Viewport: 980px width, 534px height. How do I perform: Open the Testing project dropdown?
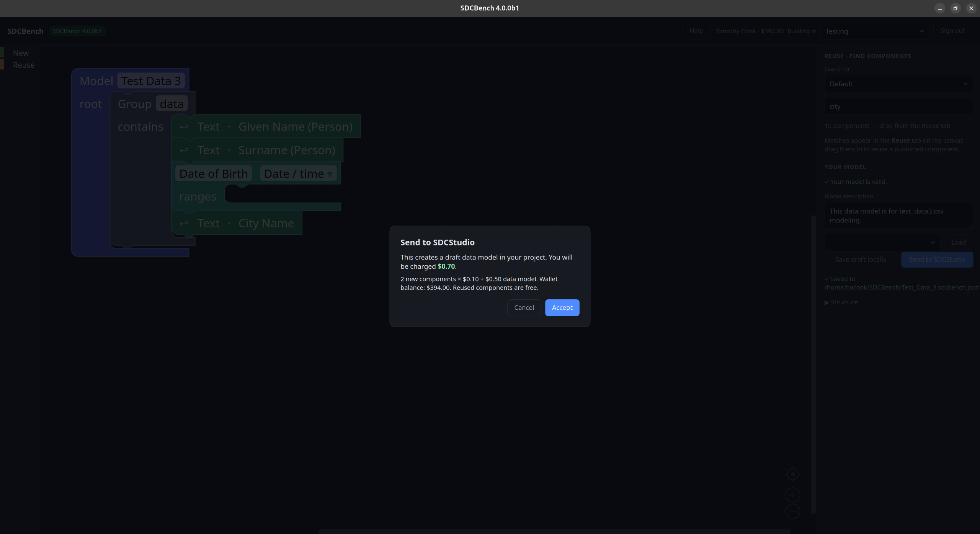[875, 31]
